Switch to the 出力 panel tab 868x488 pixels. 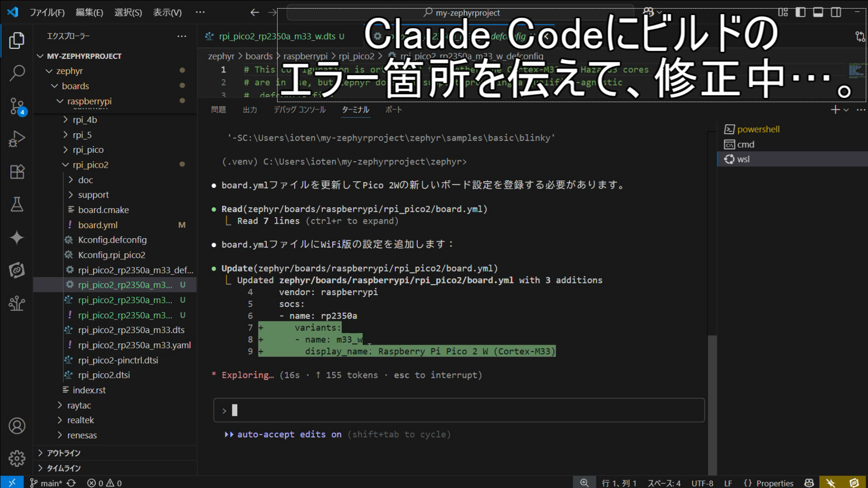250,110
